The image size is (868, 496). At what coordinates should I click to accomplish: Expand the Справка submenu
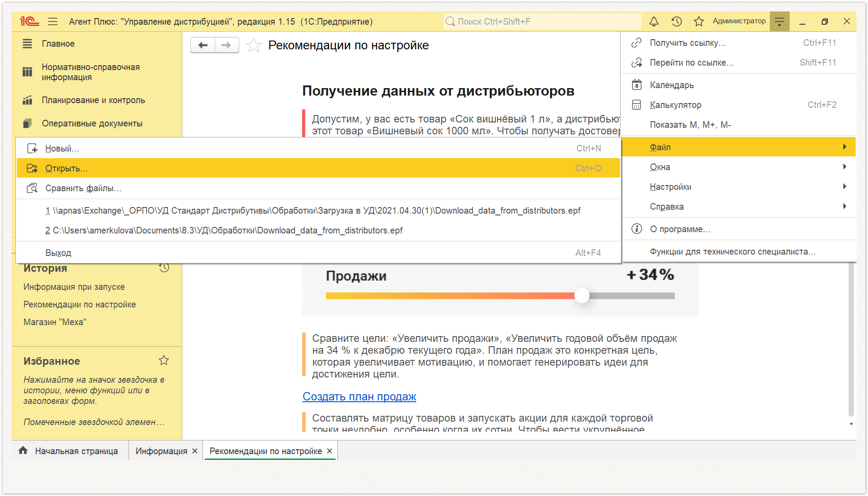739,207
